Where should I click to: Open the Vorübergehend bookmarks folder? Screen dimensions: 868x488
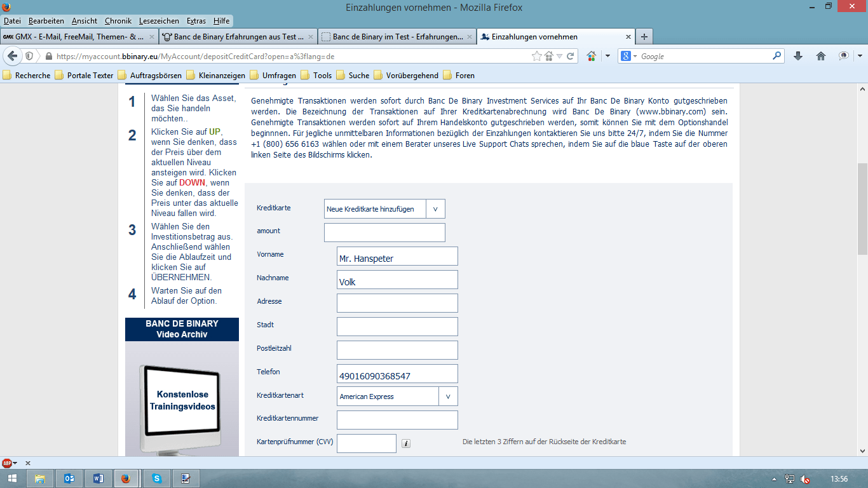pyautogui.click(x=406, y=75)
